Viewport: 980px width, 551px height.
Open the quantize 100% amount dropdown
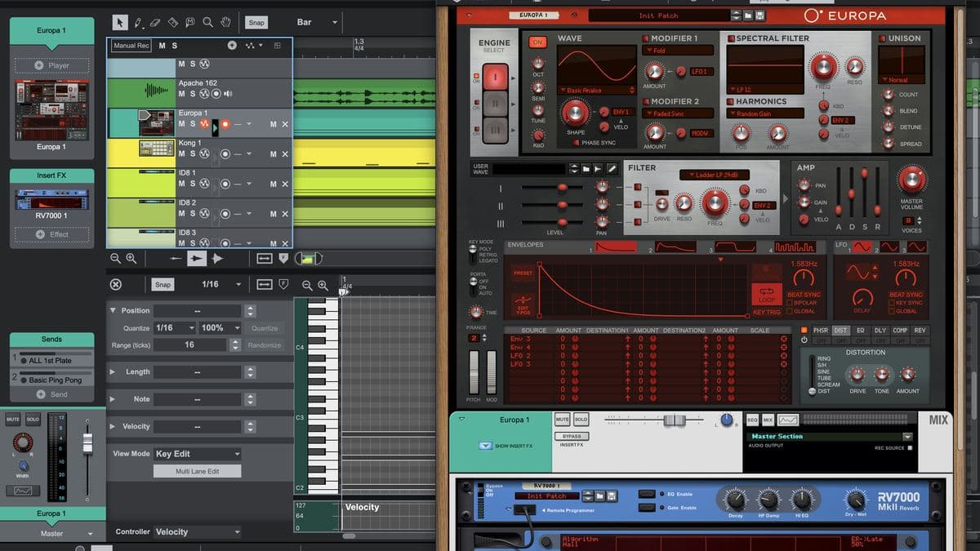220,327
